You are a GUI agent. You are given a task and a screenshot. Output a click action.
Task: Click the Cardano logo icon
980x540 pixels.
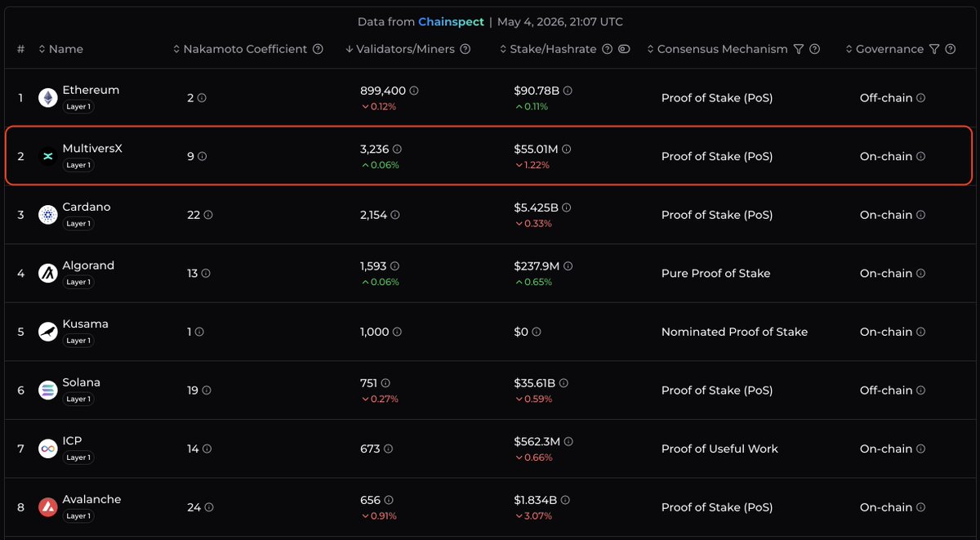tap(48, 215)
